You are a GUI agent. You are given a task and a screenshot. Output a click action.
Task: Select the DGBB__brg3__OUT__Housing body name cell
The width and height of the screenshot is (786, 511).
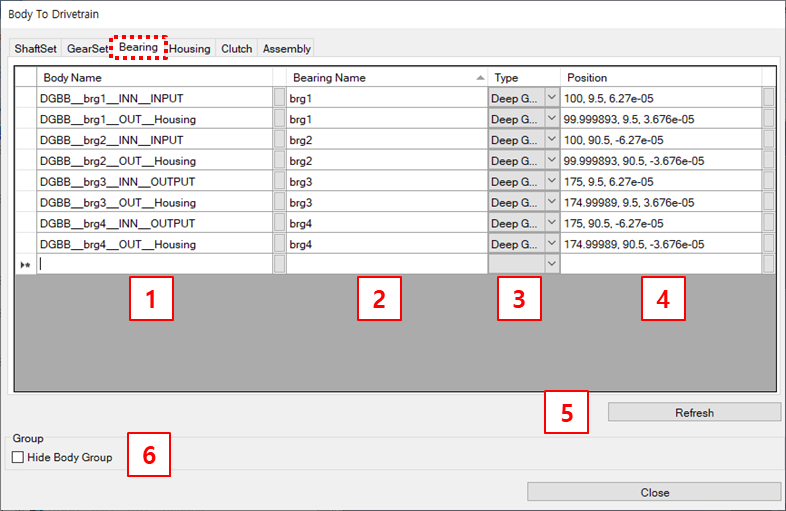coord(154,202)
